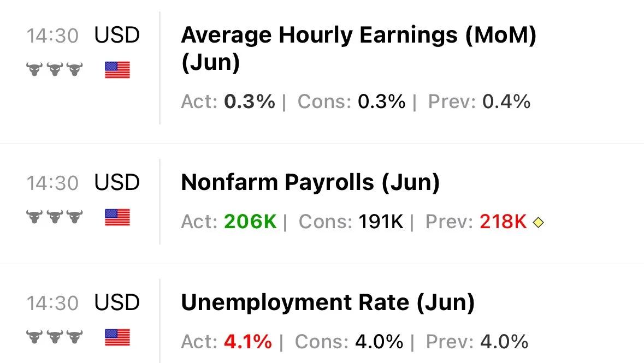Select the red 4.1% actual unemployment value
The height and width of the screenshot is (363, 644).
(x=247, y=342)
